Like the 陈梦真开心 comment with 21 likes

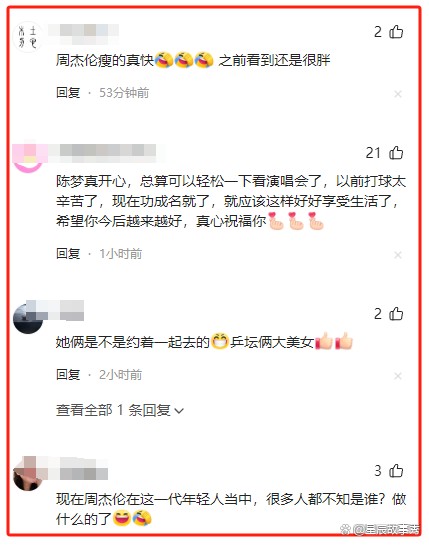396,153
